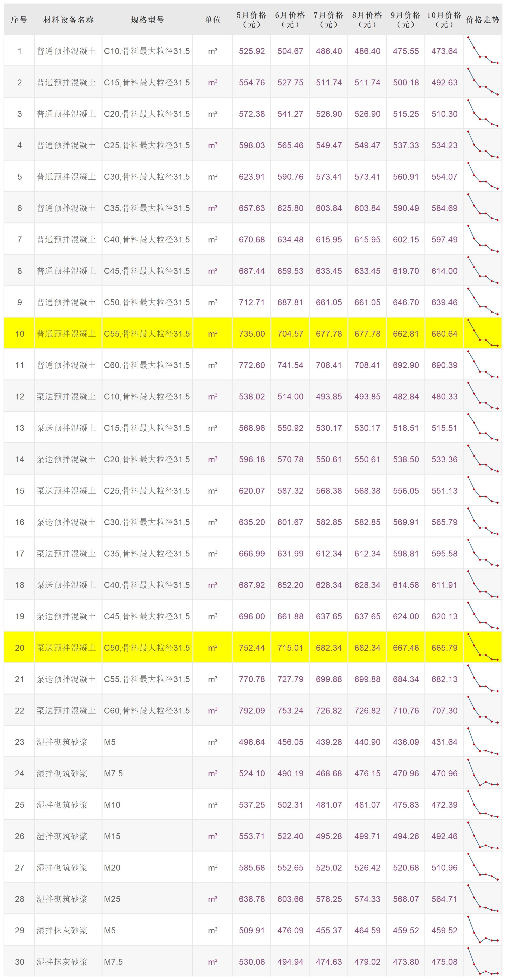Click the M25 specification cell
Viewport: 506px width, 980px height.
pos(112,899)
